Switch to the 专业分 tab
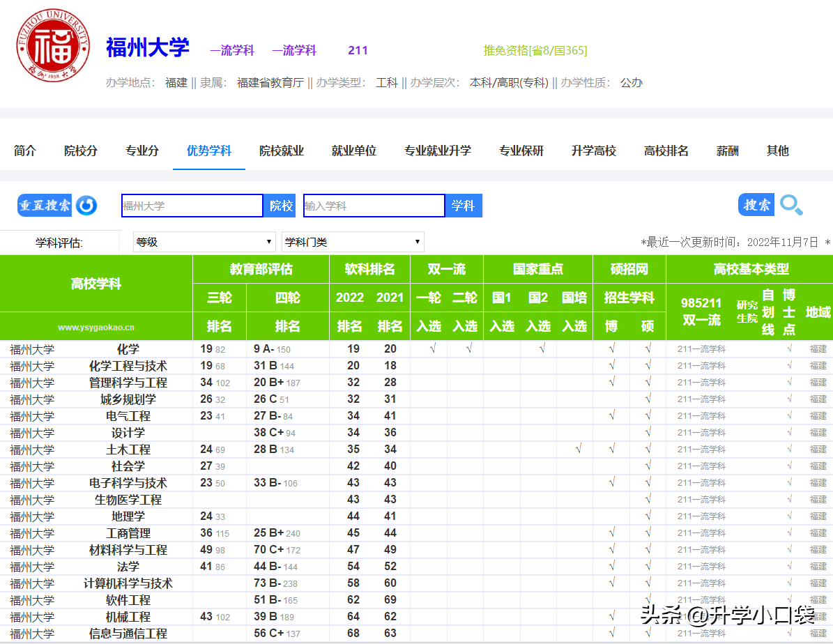The height and width of the screenshot is (644, 833). coord(142,151)
